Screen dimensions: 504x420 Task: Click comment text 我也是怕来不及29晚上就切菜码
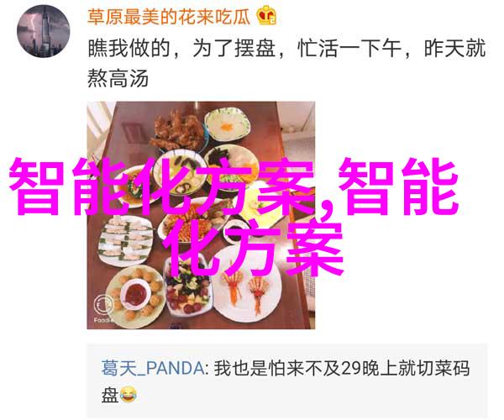click(342, 368)
